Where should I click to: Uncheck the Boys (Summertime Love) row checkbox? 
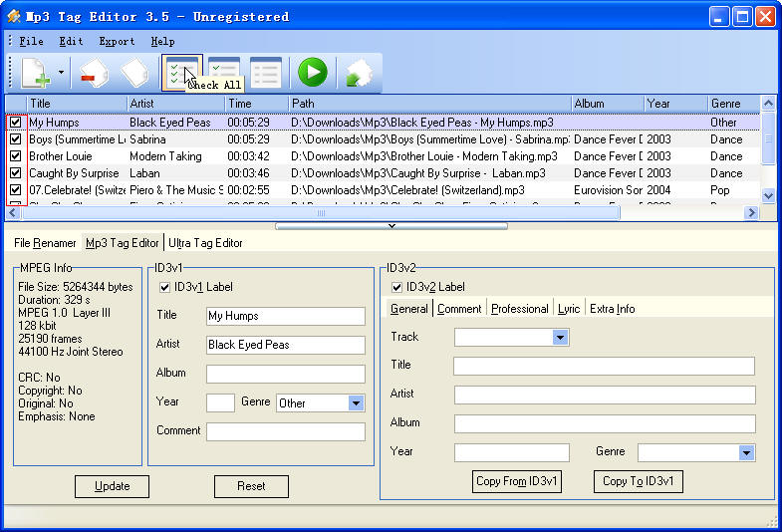[16, 139]
